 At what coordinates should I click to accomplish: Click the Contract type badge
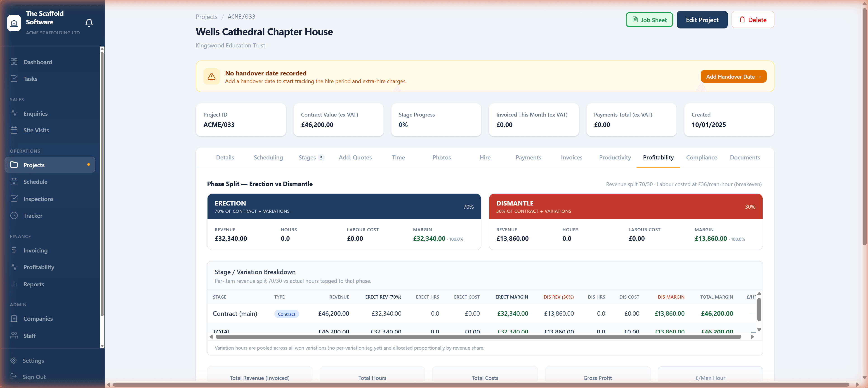click(x=286, y=314)
